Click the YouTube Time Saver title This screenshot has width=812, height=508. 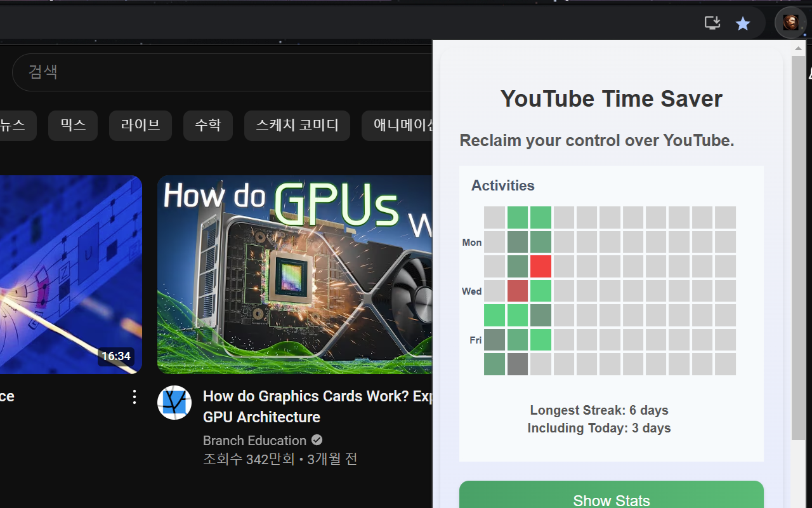[612, 98]
